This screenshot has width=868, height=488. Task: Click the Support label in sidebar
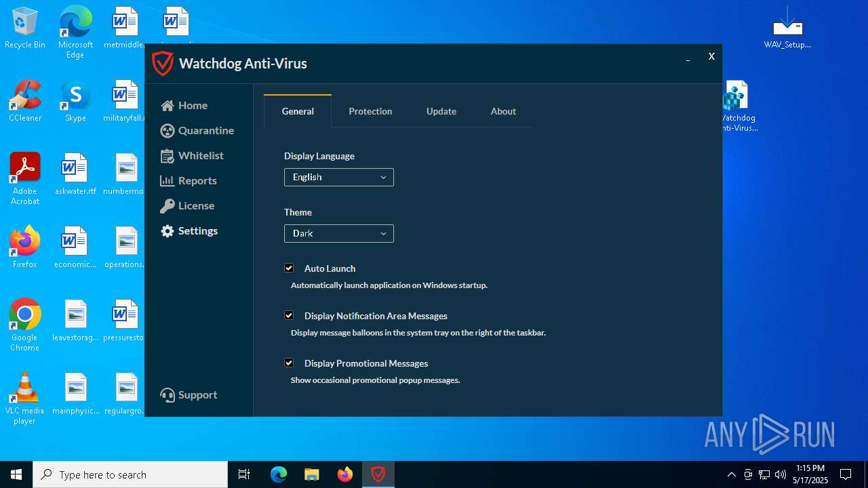pyautogui.click(x=197, y=395)
